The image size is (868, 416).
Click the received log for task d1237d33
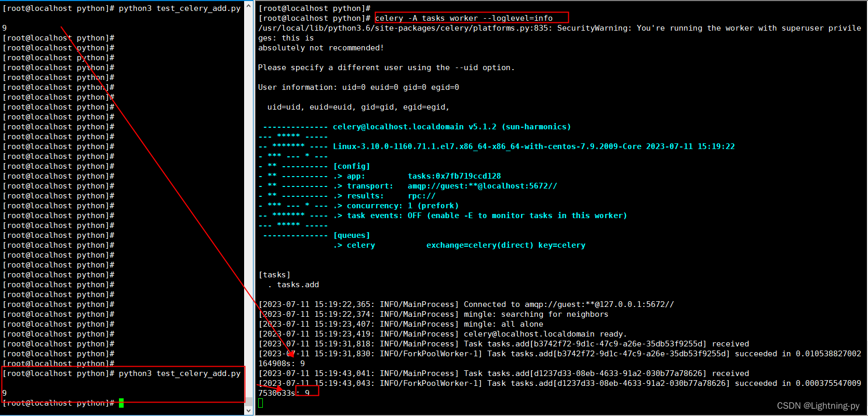tap(504, 373)
